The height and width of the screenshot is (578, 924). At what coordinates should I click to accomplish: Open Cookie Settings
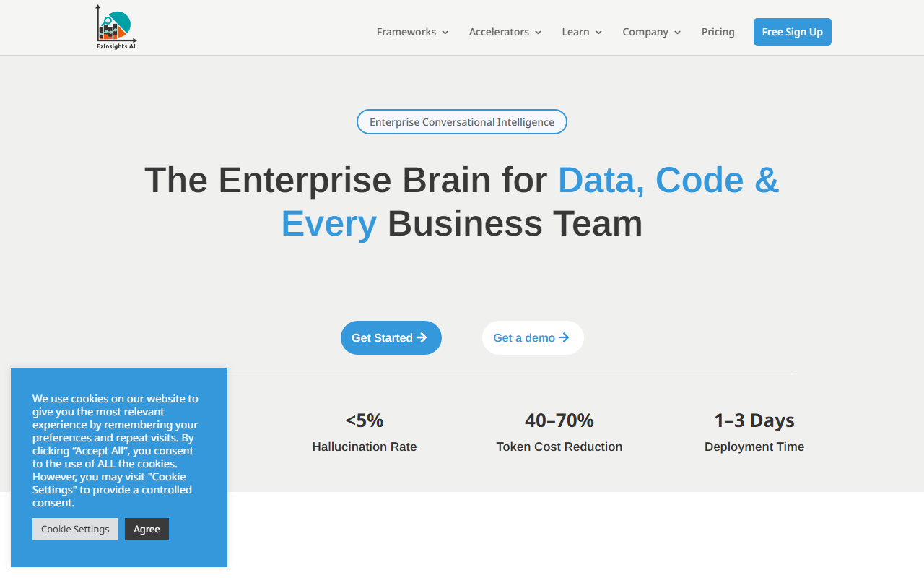[75, 529]
